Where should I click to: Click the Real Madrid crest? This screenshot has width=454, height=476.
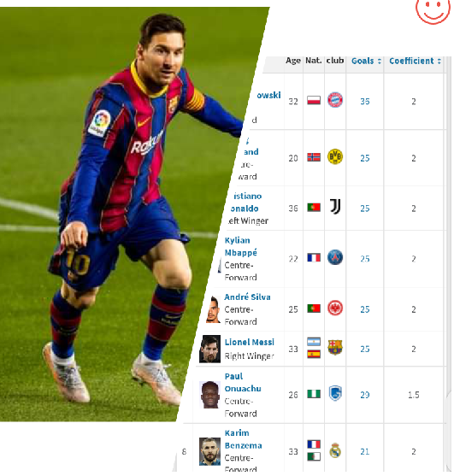(x=335, y=450)
